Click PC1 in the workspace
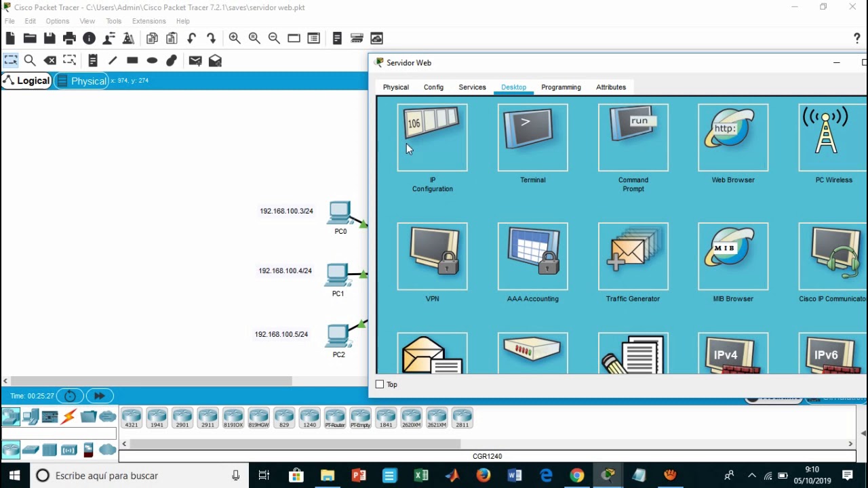This screenshot has height=488, width=868. 338,274
